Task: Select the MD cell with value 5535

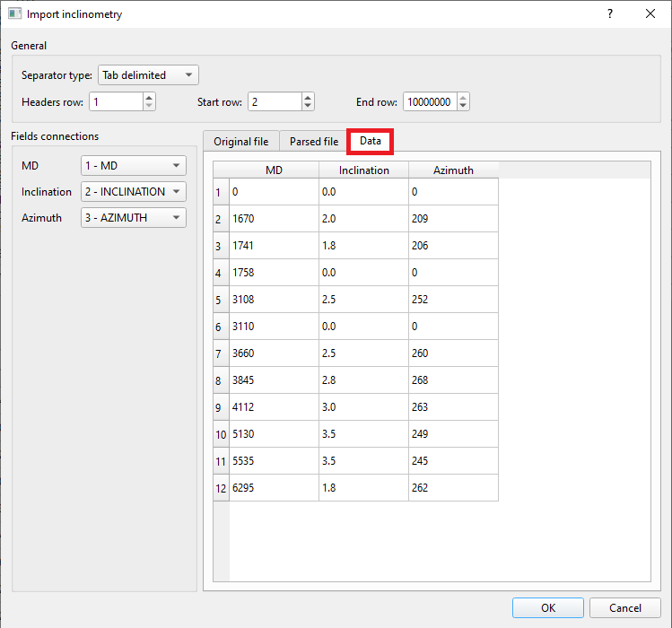Action: [x=275, y=461]
